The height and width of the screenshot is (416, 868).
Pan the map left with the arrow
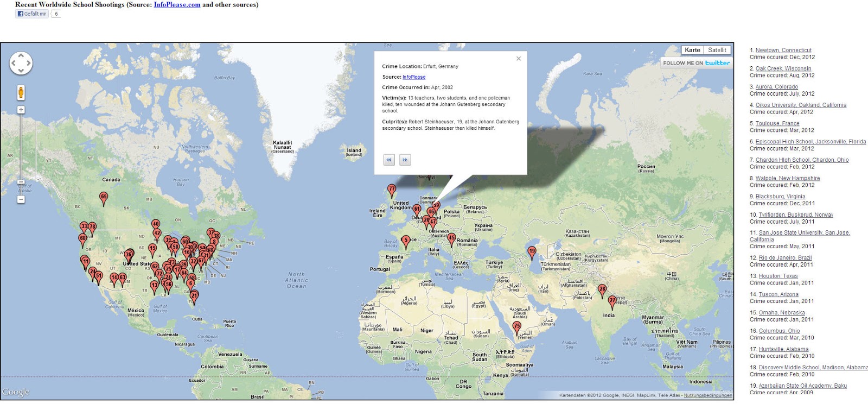click(14, 64)
